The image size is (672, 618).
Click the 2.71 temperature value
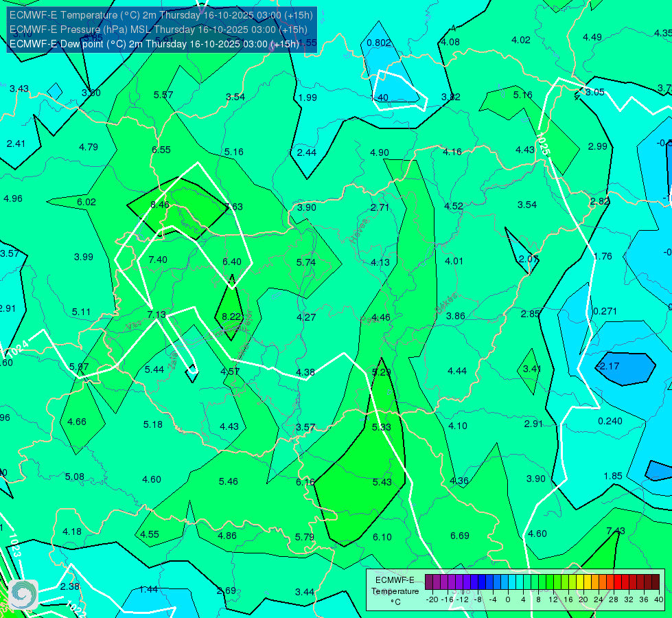click(x=380, y=207)
